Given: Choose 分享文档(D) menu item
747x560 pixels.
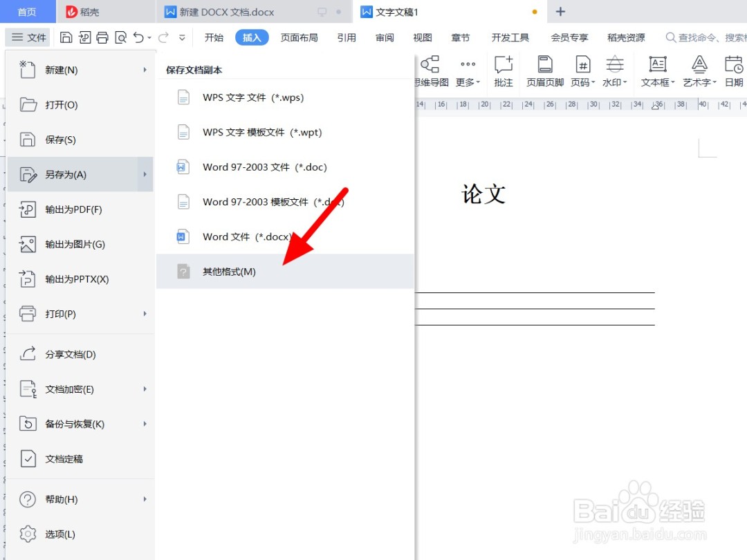Looking at the screenshot, I should 80,354.
